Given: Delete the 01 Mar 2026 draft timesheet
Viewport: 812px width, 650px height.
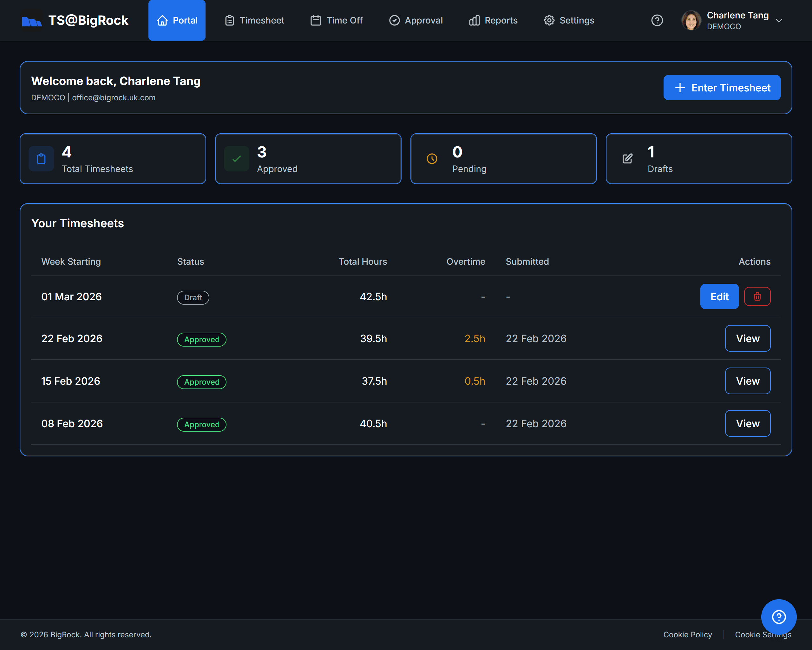Looking at the screenshot, I should coord(757,296).
